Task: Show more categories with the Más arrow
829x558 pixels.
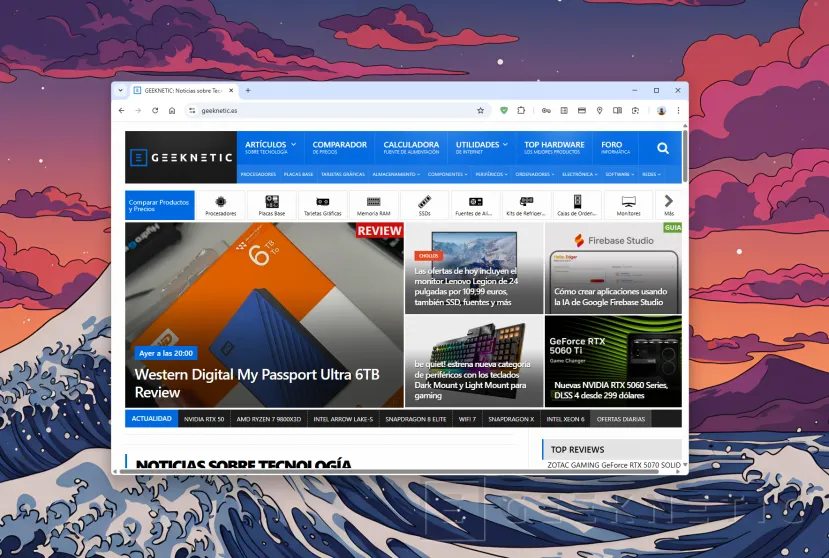Action: [669, 205]
